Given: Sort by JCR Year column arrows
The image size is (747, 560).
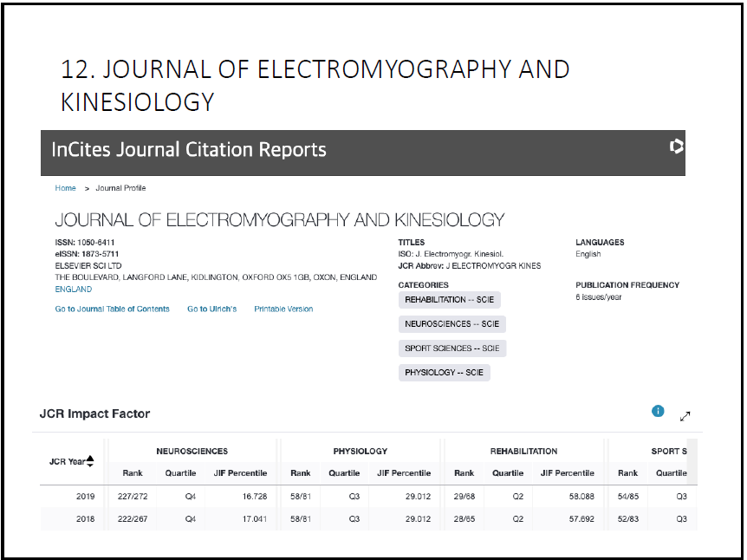Looking at the screenshot, I should tap(90, 461).
